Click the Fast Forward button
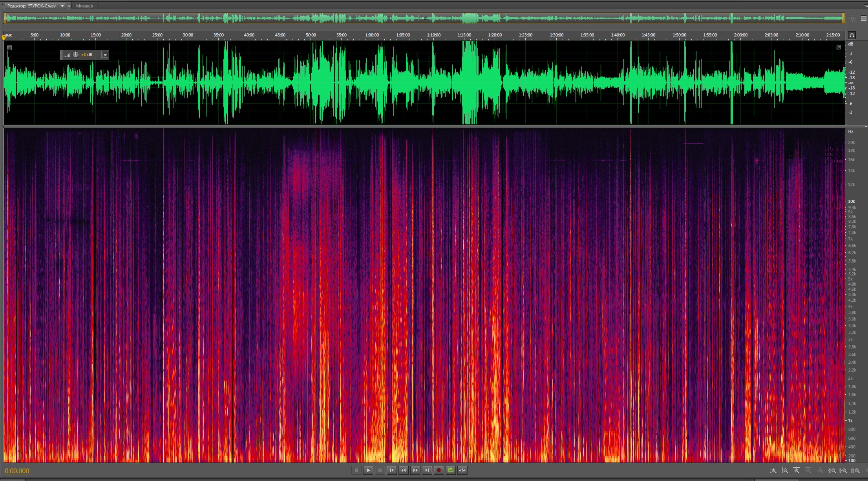The height and width of the screenshot is (481, 868). coord(415,470)
